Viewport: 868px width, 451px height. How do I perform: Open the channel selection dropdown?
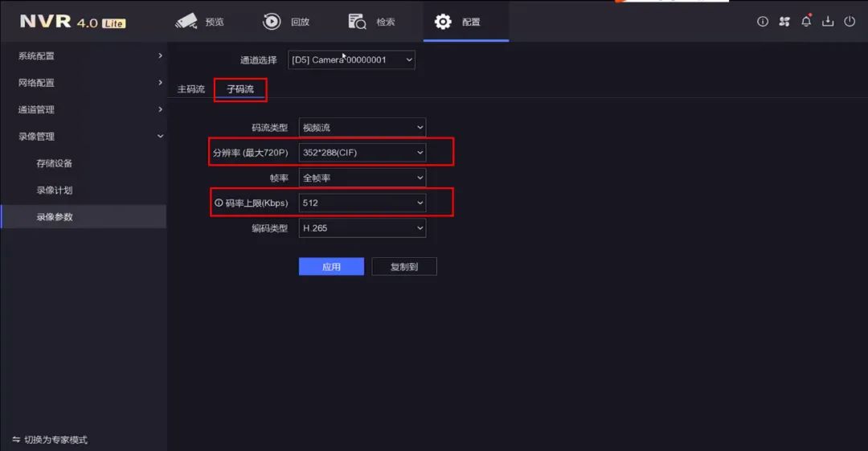pos(351,59)
